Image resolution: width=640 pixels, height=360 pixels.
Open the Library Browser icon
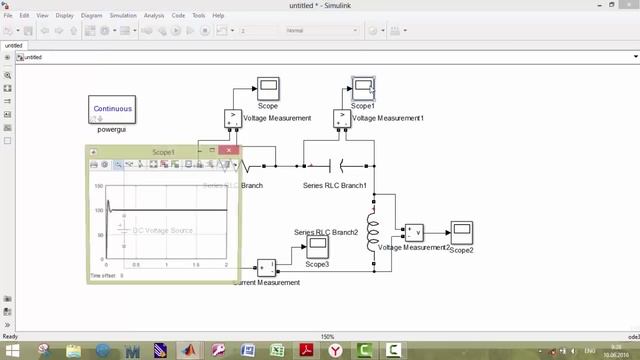pyautogui.click(x=90, y=31)
